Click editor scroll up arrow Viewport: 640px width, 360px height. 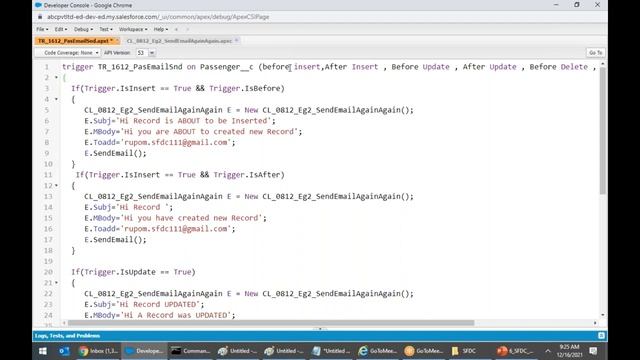[603, 64]
